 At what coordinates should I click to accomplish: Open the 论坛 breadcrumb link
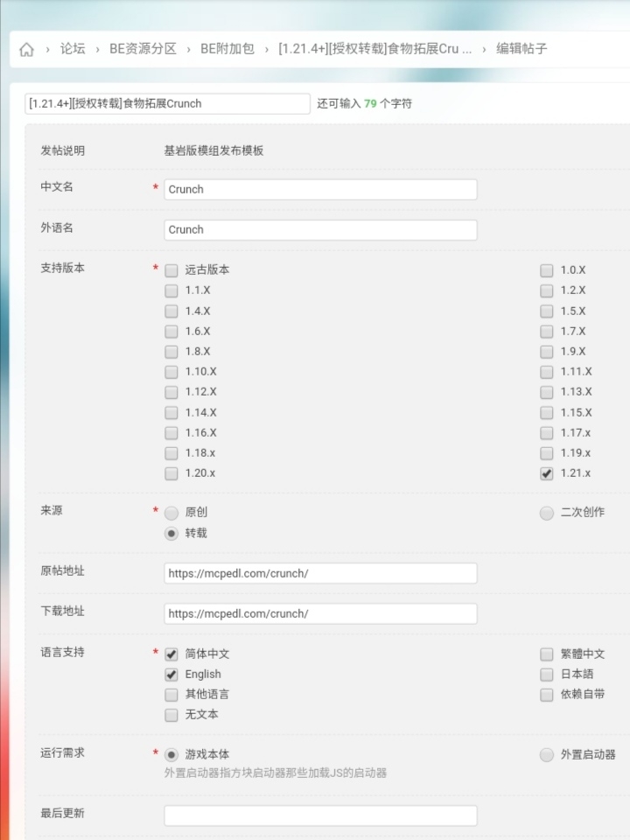point(73,49)
